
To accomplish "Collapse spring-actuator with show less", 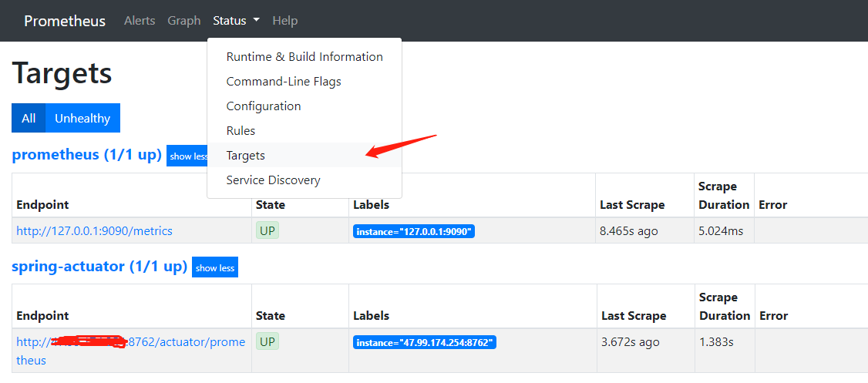I will [215, 267].
